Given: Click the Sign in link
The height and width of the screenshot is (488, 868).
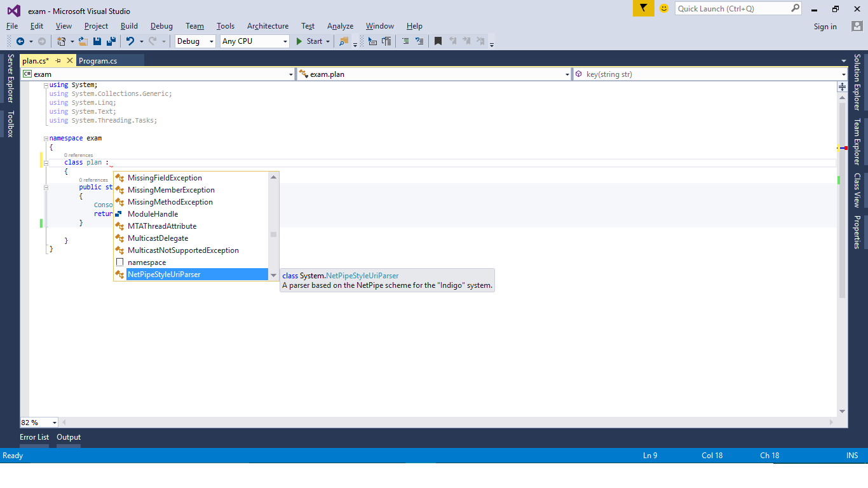Looking at the screenshot, I should 825,27.
